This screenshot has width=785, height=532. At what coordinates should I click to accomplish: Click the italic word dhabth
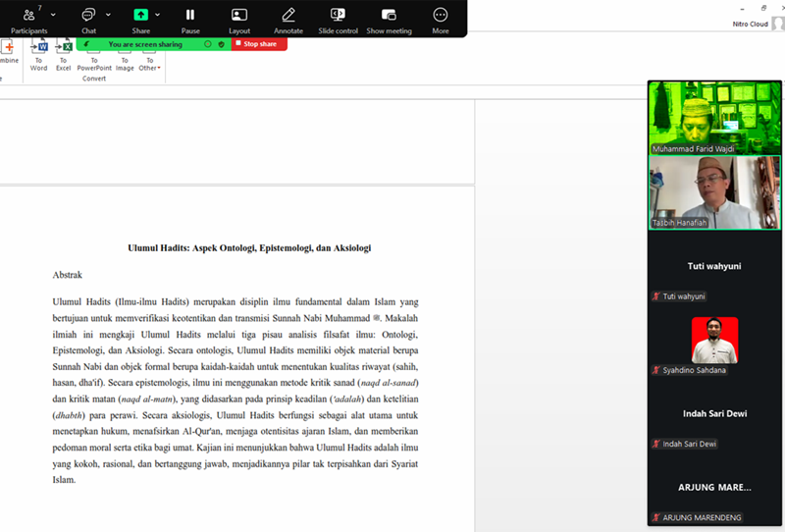70,415
